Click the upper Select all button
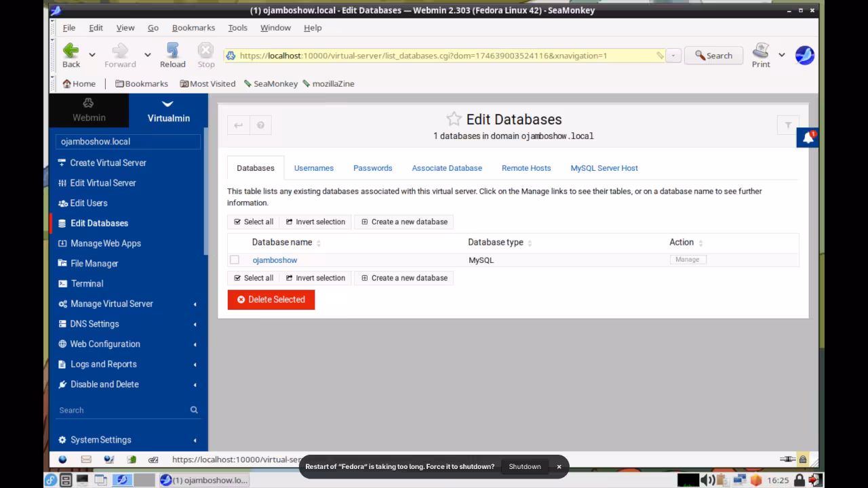Image resolution: width=868 pixels, height=488 pixels. [x=254, y=222]
